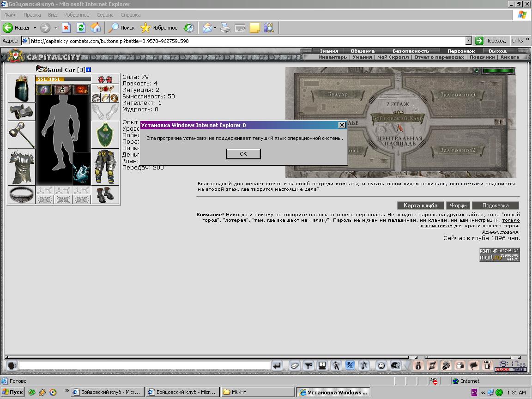This screenshot has width=532, height=399.
Task: Open the Избранное menu
Action: point(77,15)
